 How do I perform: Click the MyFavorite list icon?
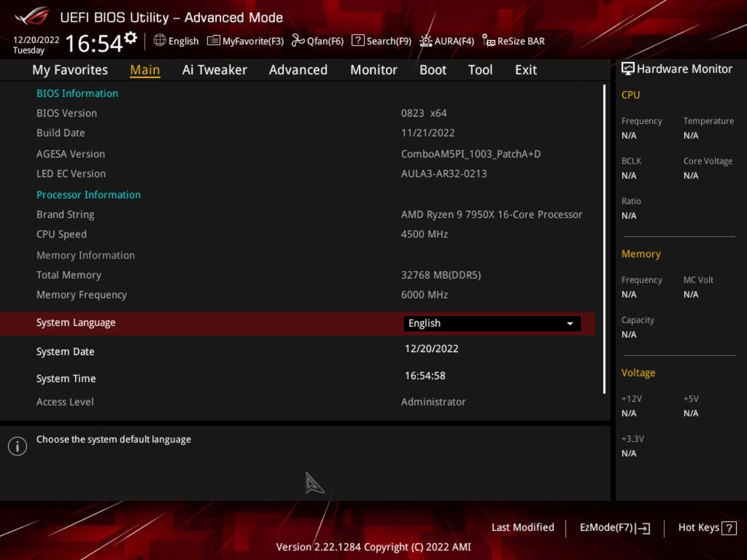[213, 40]
